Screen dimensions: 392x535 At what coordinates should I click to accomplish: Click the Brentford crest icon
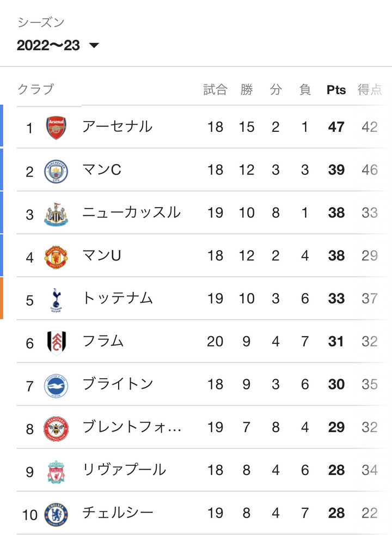(56, 428)
